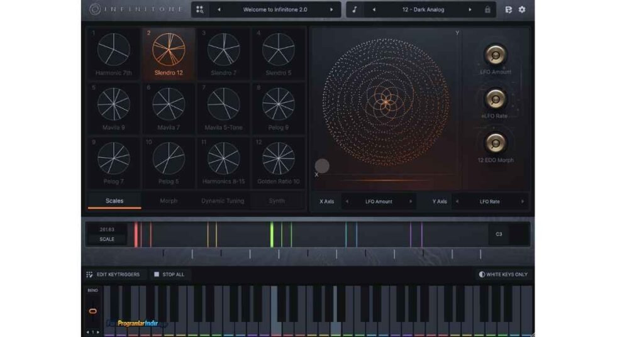The image size is (644, 337).
Task: Select the Pelog 5 scale
Action: click(169, 162)
